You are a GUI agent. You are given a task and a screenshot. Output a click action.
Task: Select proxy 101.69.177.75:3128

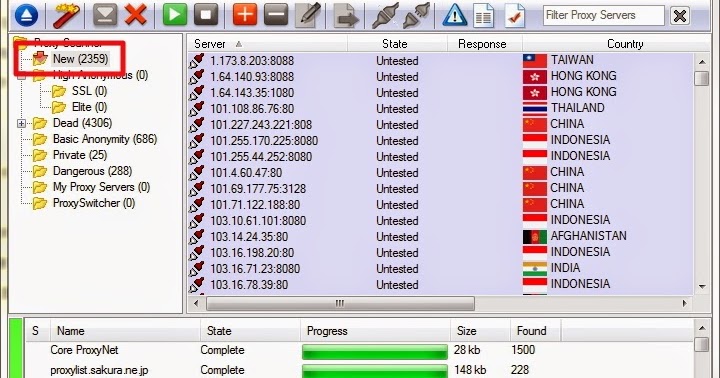(258, 189)
